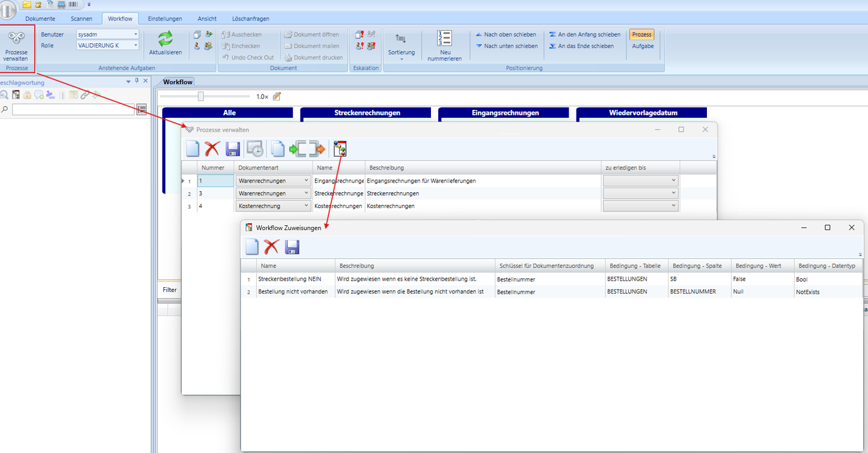Click the zoom slider handle in the Workflow view
The width and height of the screenshot is (868, 453).
point(201,96)
